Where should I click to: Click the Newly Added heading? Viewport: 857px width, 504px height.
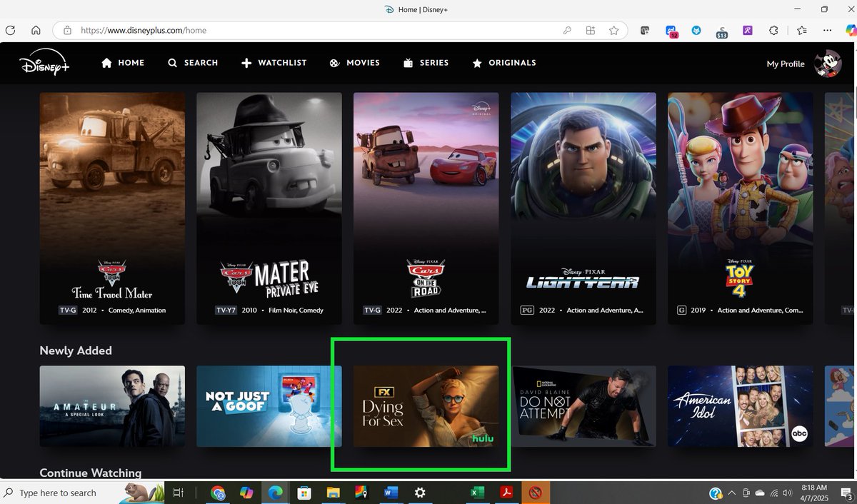[76, 351]
